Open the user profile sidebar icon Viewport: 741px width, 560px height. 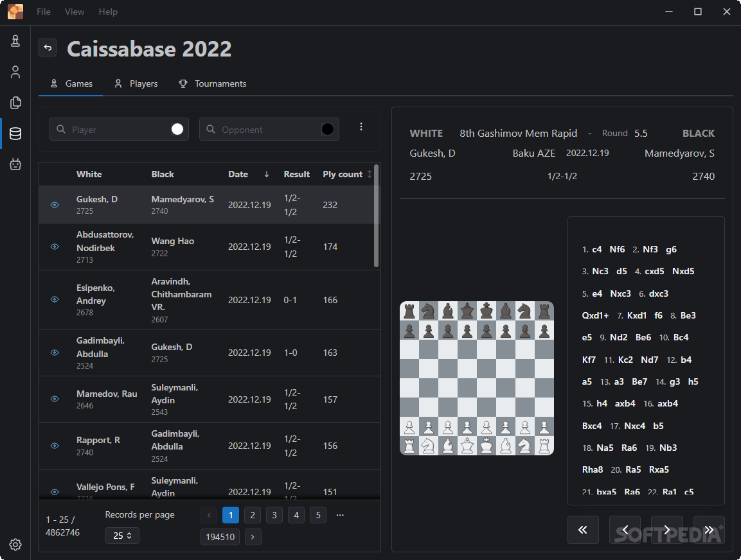tap(15, 72)
